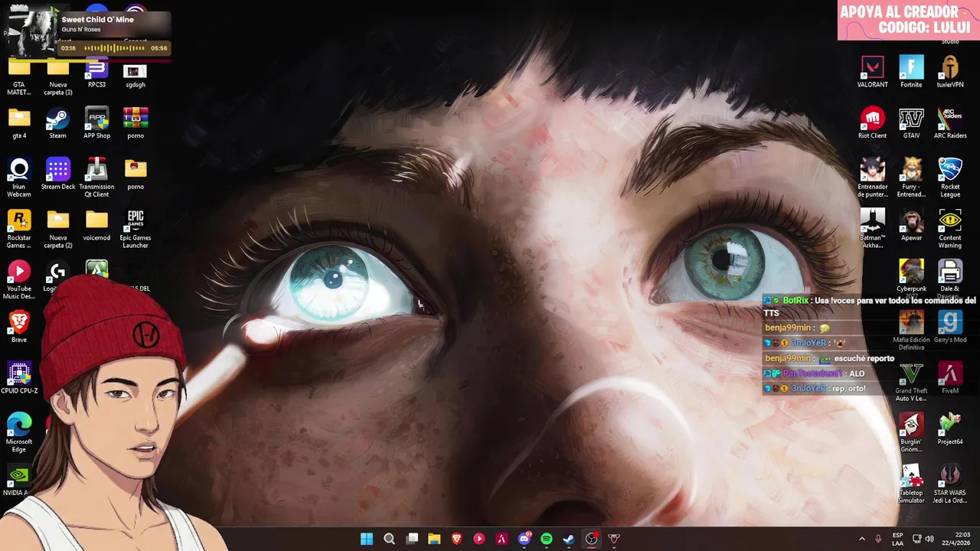The image size is (980, 551).
Task: Open Discord from the taskbar
Action: [x=524, y=539]
